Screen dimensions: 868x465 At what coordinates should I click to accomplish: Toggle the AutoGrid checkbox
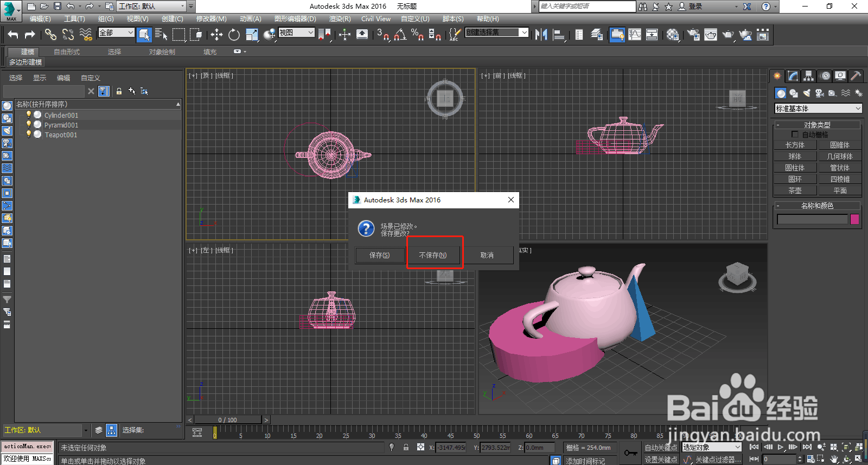(x=795, y=134)
